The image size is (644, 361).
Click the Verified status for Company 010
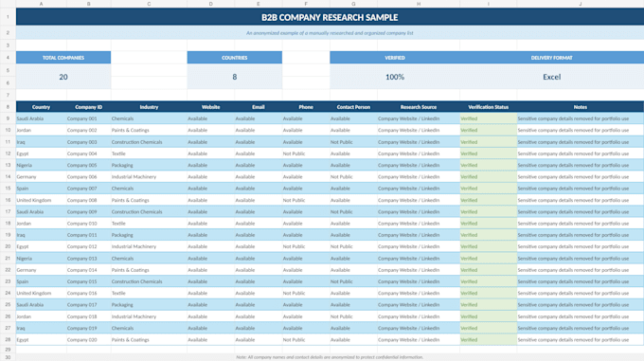[489, 224]
